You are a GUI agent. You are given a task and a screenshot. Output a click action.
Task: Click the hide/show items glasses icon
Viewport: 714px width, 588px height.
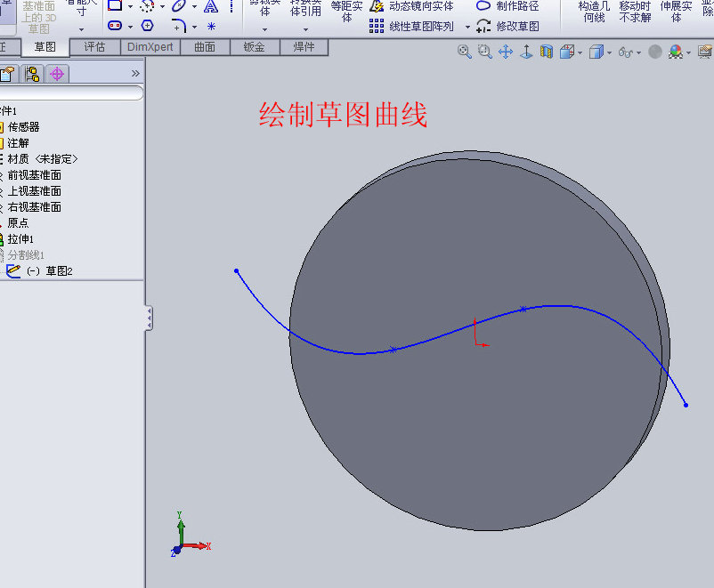pos(626,52)
